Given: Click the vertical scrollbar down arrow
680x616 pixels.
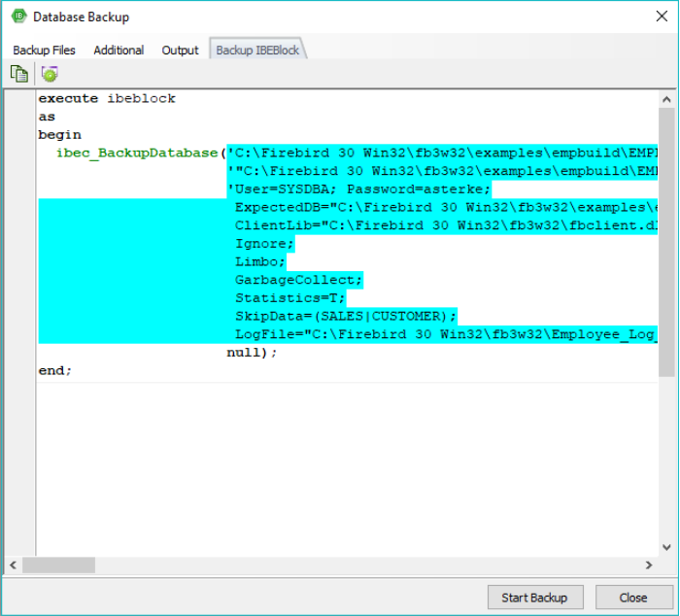Looking at the screenshot, I should [666, 548].
